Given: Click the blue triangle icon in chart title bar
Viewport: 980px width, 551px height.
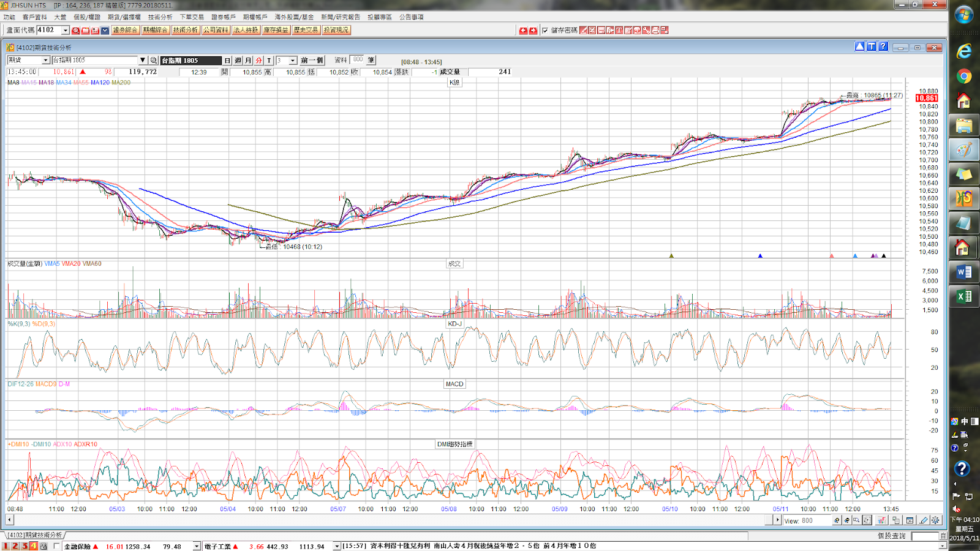Looking at the screenshot, I should pyautogui.click(x=860, y=47).
